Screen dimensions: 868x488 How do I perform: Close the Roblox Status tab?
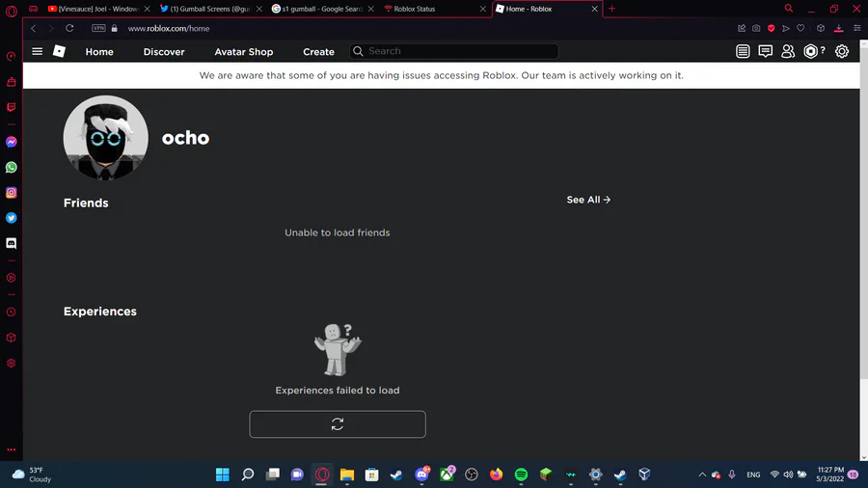pos(483,9)
